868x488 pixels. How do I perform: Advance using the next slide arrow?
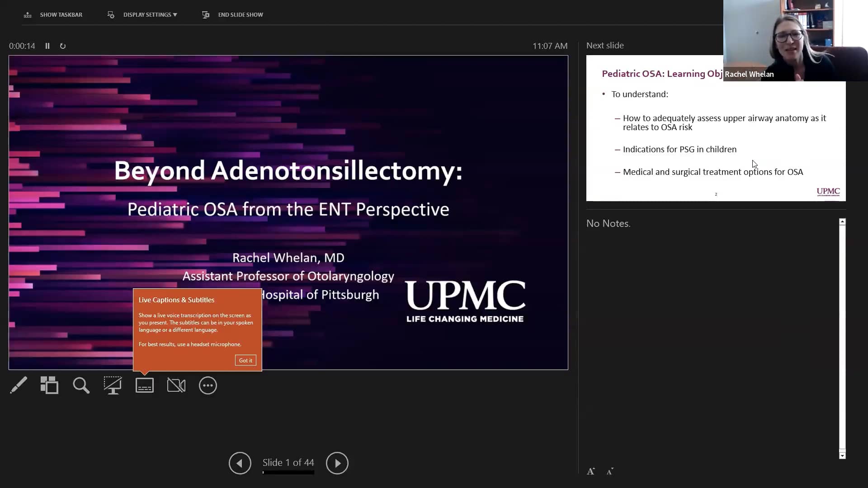pyautogui.click(x=337, y=463)
